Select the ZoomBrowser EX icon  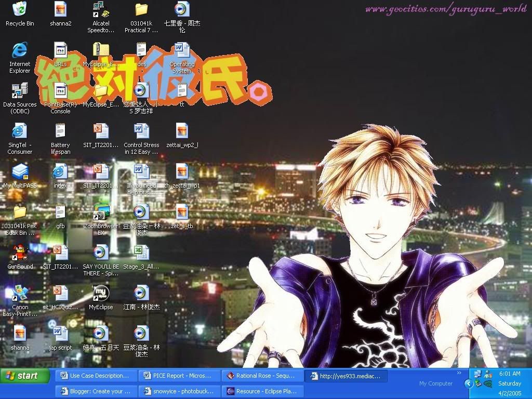101,213
